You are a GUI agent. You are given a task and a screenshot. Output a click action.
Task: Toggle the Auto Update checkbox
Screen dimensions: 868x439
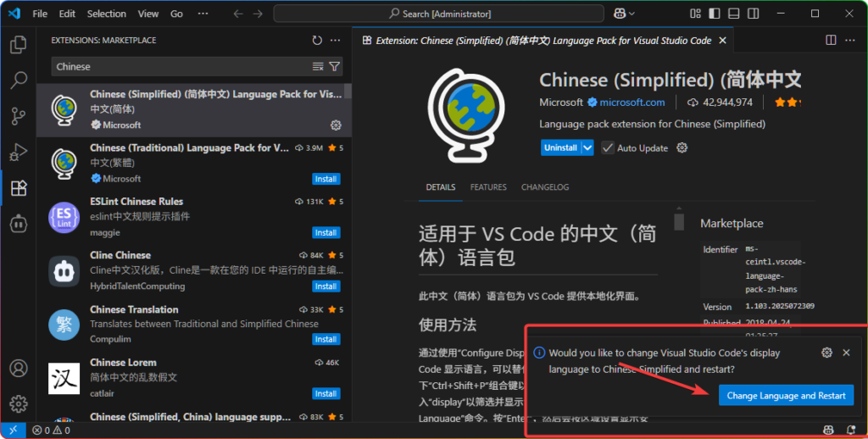[607, 147]
